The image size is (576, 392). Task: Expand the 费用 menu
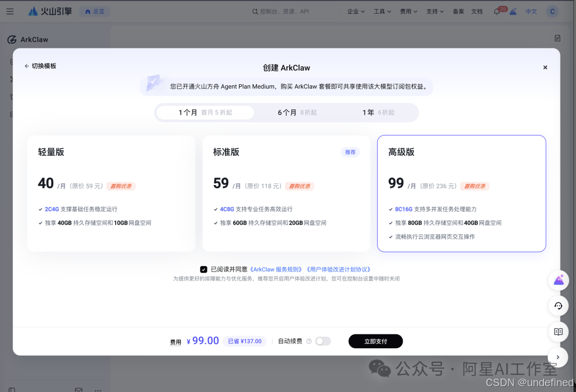click(409, 11)
